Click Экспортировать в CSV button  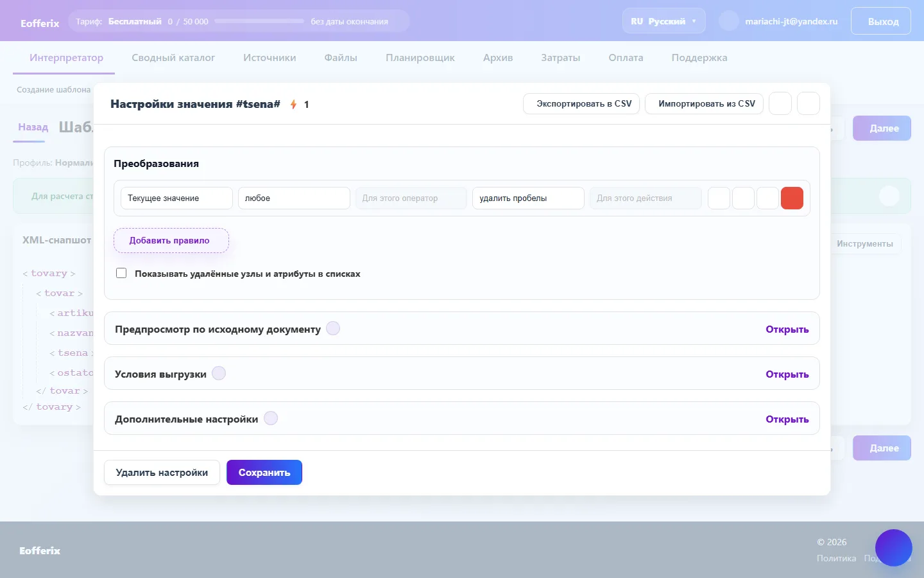click(581, 103)
